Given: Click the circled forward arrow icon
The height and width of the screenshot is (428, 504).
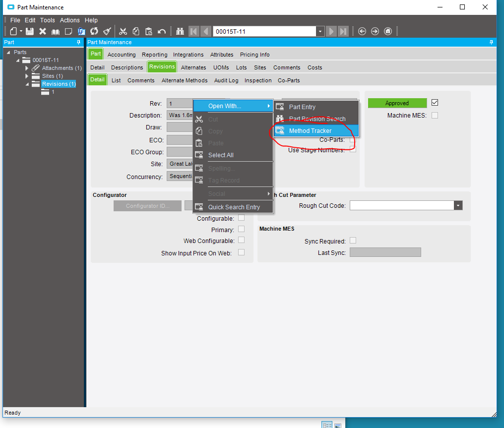Looking at the screenshot, I should coord(375,31).
